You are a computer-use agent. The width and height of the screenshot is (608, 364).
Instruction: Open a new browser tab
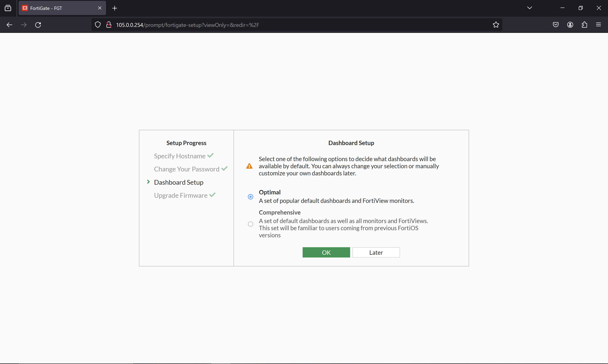(115, 8)
